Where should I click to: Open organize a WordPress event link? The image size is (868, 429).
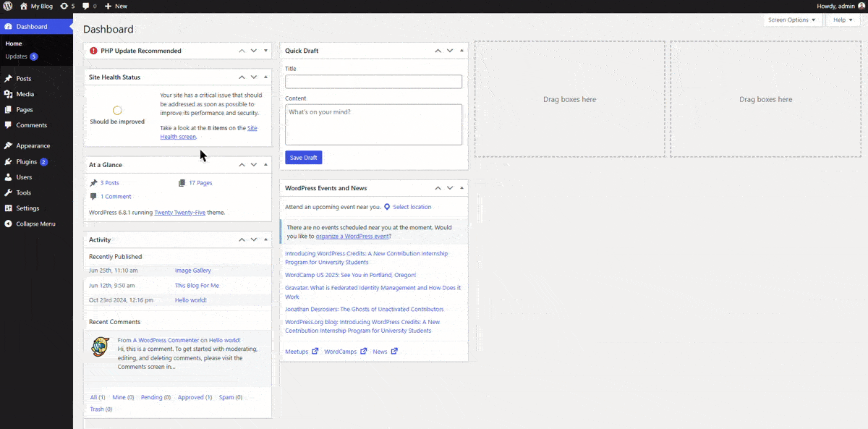click(353, 237)
